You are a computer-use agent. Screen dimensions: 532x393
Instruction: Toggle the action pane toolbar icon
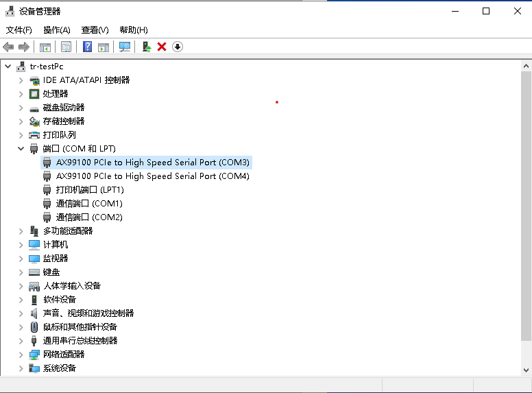[x=104, y=47]
